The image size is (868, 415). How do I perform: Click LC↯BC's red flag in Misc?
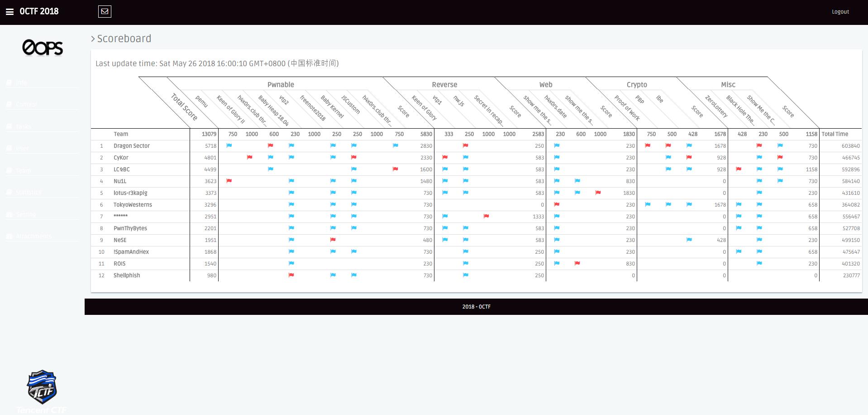(x=739, y=169)
